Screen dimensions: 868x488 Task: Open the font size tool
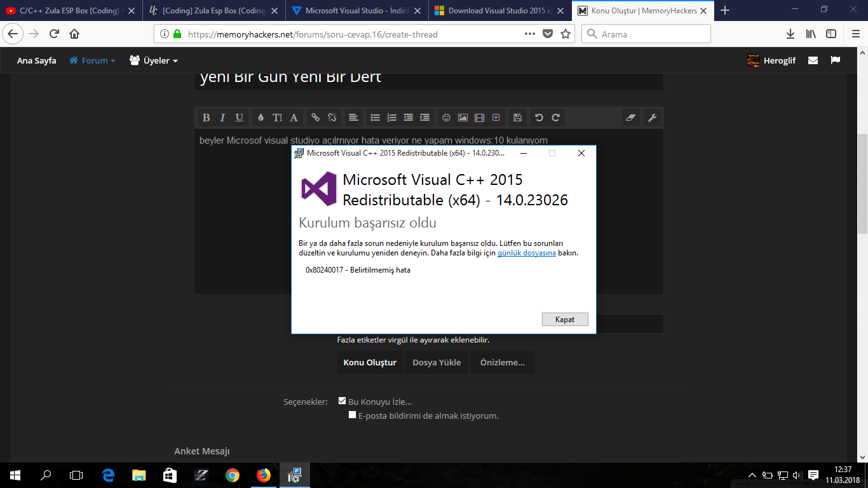pyautogui.click(x=277, y=118)
